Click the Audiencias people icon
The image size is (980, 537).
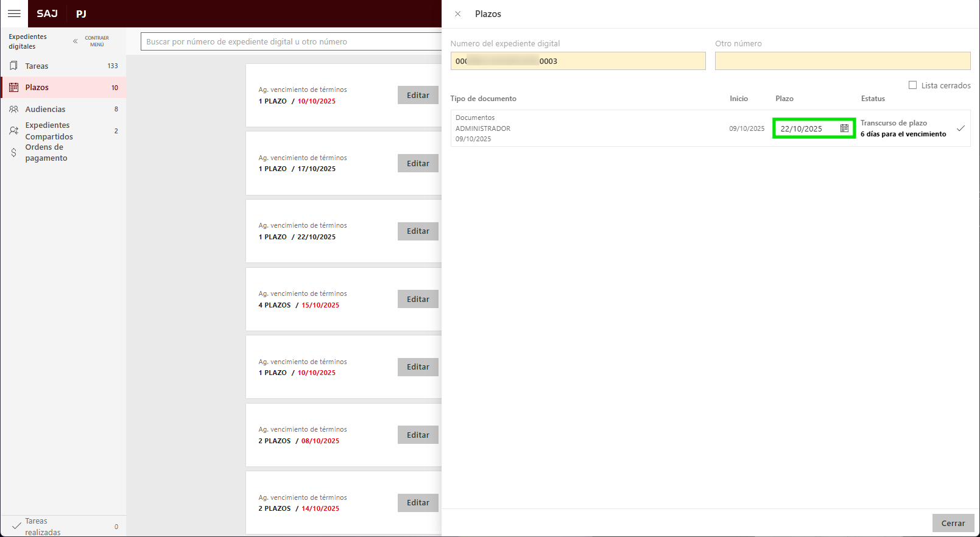click(13, 110)
